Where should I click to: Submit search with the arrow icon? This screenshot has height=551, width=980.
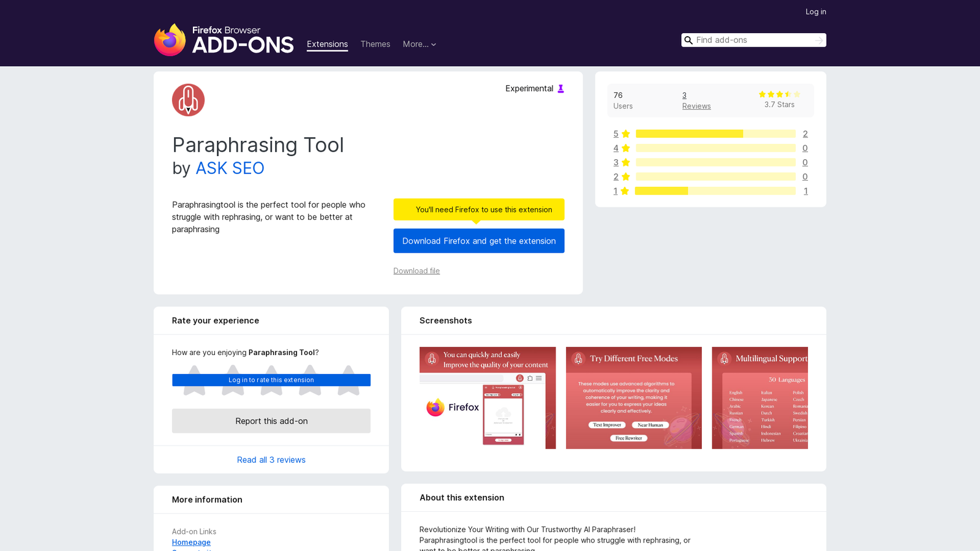point(819,40)
